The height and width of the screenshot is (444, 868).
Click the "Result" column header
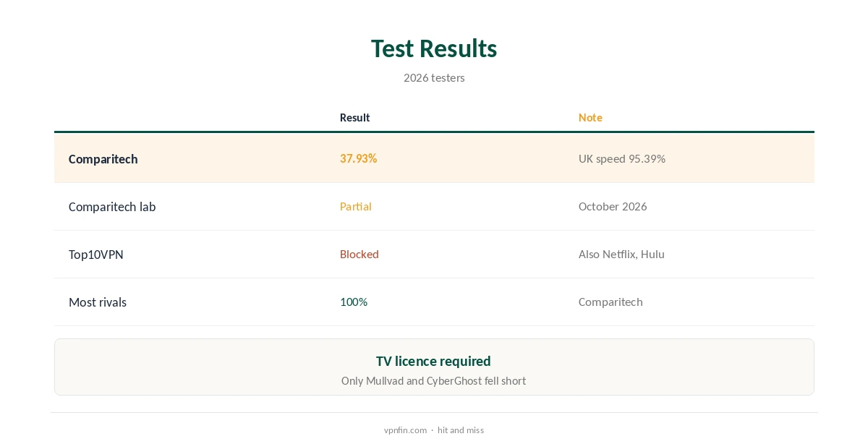pyautogui.click(x=354, y=117)
